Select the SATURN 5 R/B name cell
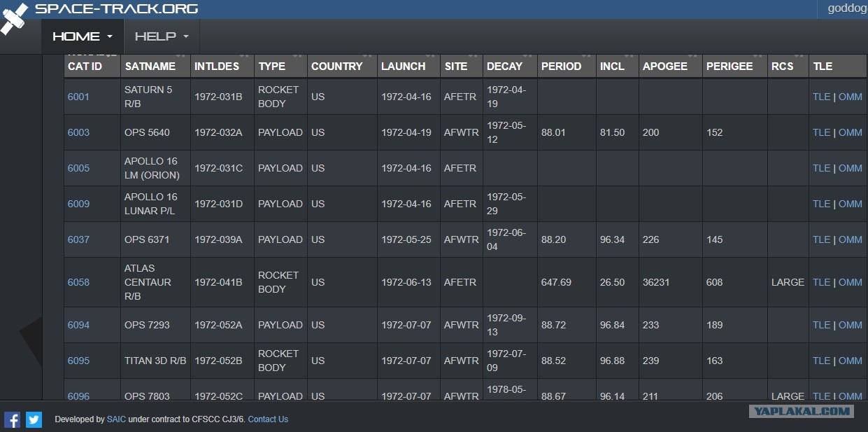Image resolution: width=868 pixels, height=432 pixels. pyautogui.click(x=155, y=97)
